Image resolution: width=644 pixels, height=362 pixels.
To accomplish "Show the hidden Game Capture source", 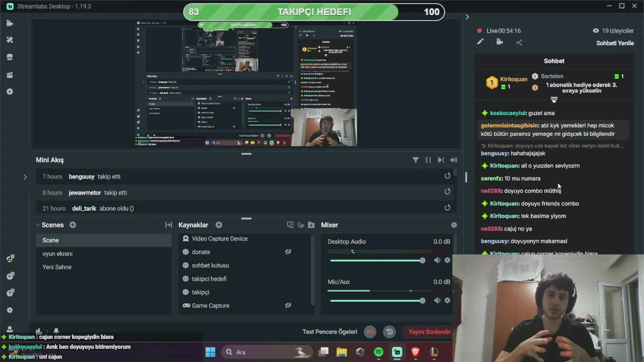I will click(x=288, y=305).
